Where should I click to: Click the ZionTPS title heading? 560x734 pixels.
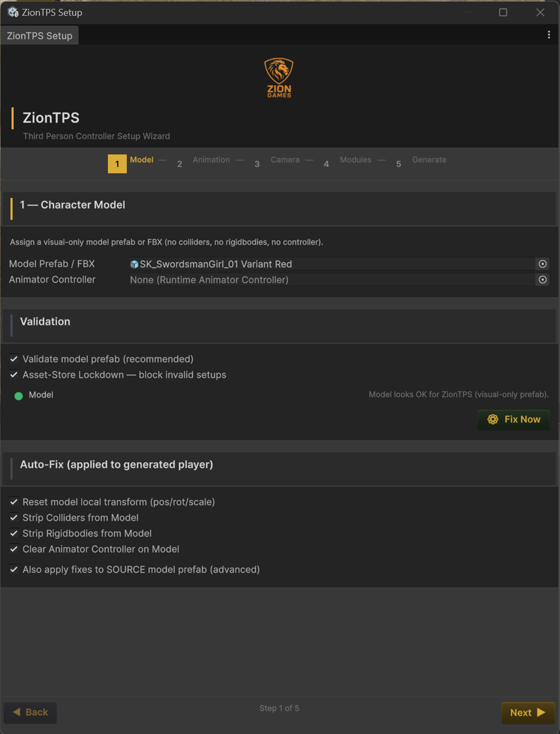point(51,118)
